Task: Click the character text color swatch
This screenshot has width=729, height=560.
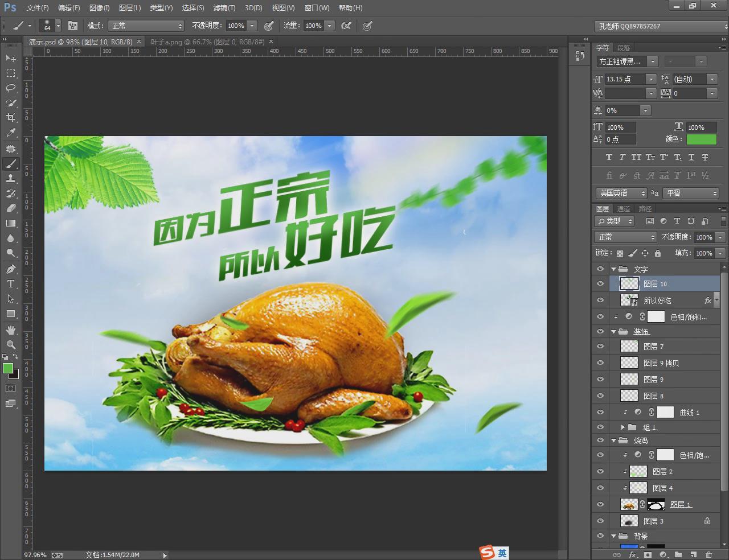Action: (701, 139)
